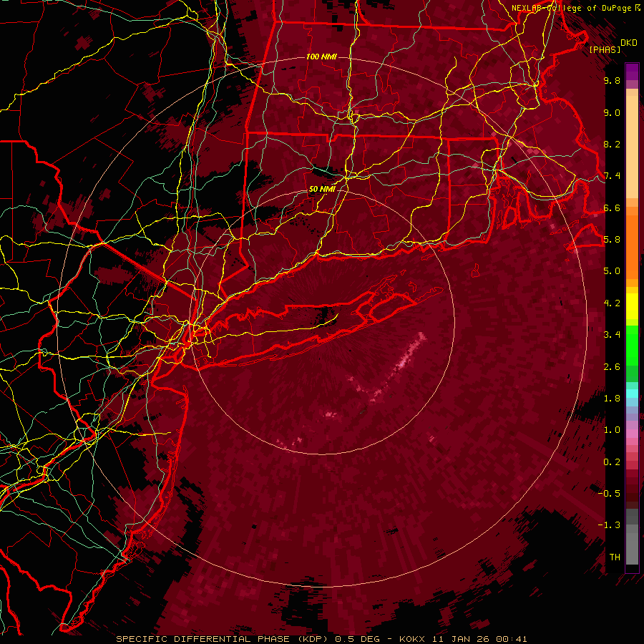Click the "50 NMI" range ring label
The width and height of the screenshot is (644, 644).
click(322, 190)
